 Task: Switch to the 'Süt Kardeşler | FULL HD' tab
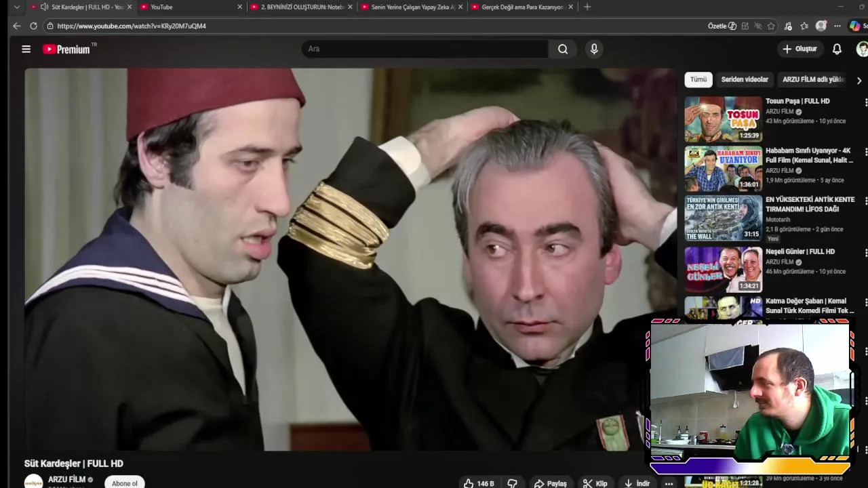click(x=82, y=7)
